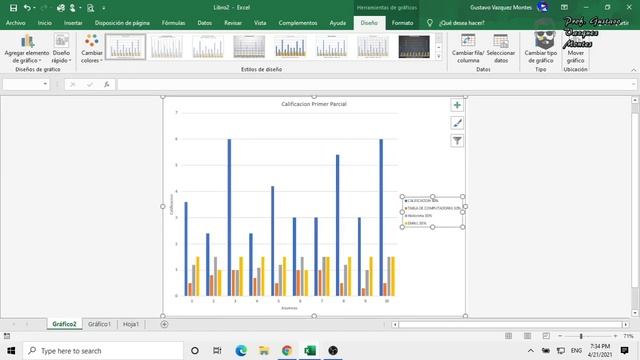Open Agregar elemento de gráfico menu
640x360 pixels.
click(27, 49)
